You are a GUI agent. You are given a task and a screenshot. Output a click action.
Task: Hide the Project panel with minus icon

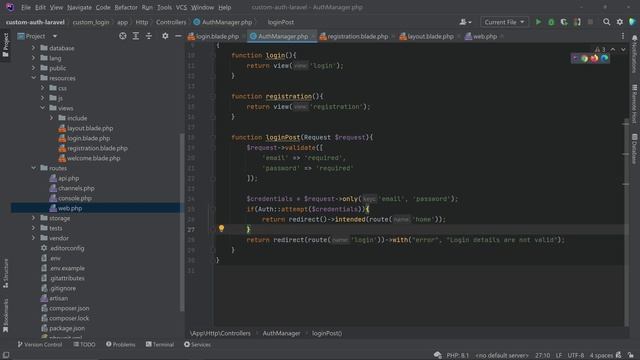pos(178,36)
